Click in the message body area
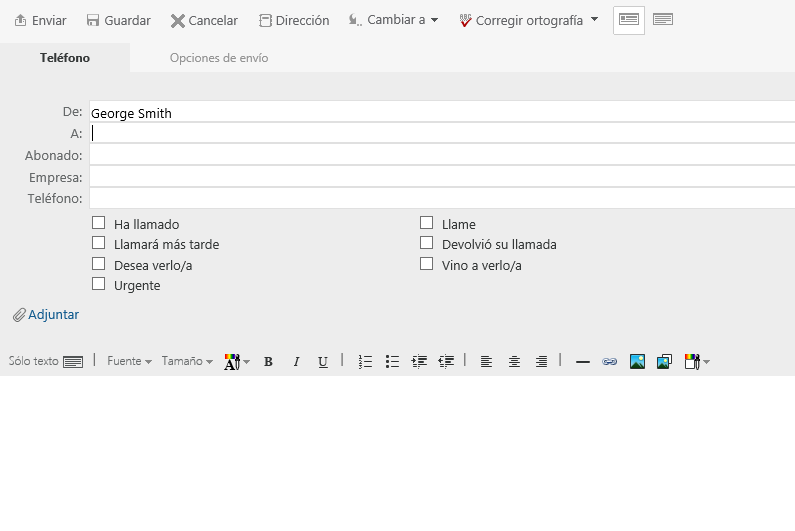 click(398, 453)
